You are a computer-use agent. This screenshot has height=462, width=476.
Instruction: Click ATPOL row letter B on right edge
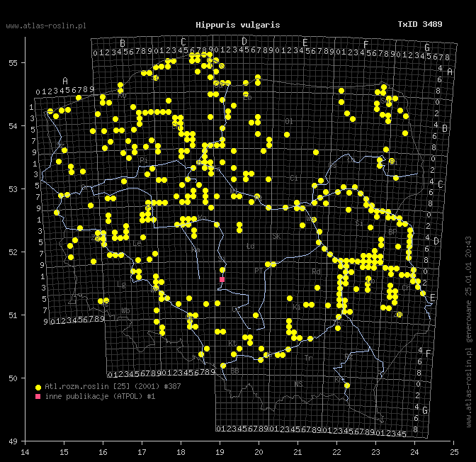click(x=445, y=128)
